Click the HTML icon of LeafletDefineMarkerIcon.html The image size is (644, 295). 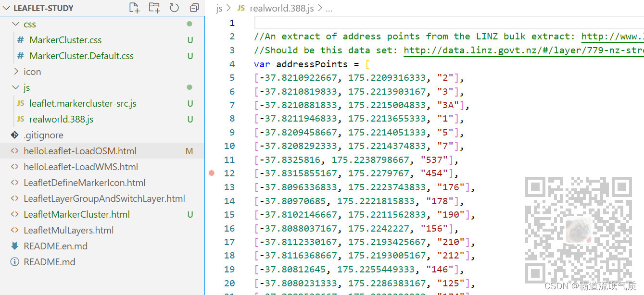(14, 183)
